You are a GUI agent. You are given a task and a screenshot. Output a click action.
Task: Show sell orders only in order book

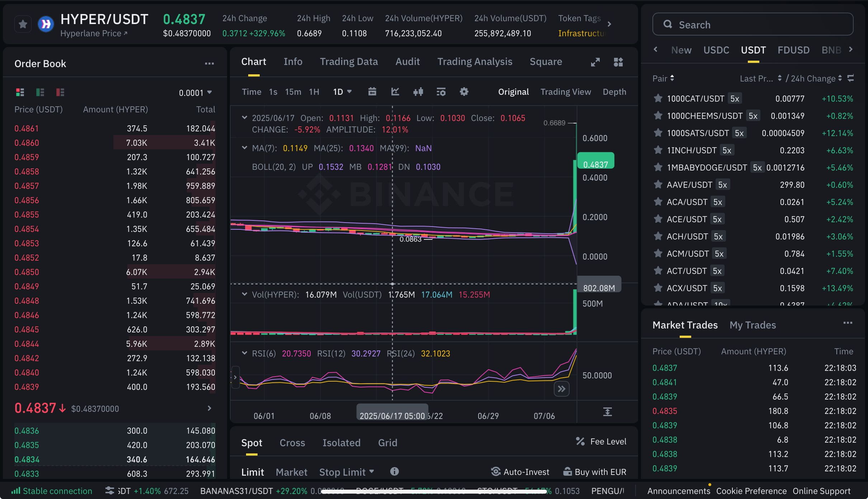(x=60, y=93)
